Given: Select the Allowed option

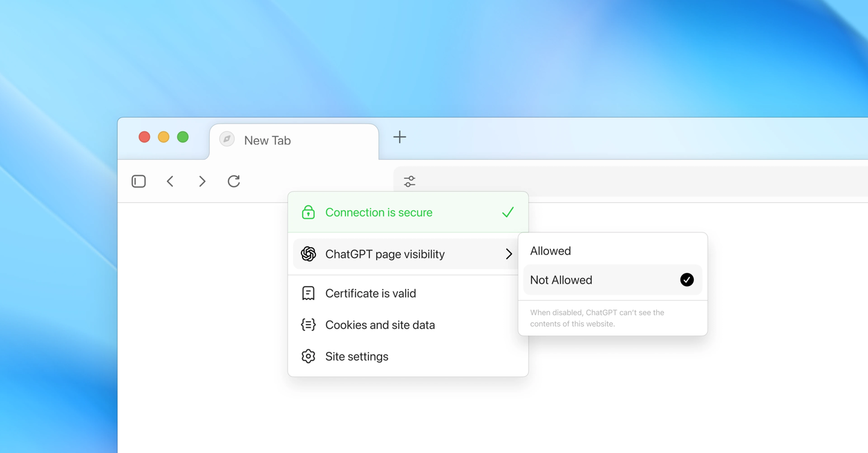Looking at the screenshot, I should [550, 251].
